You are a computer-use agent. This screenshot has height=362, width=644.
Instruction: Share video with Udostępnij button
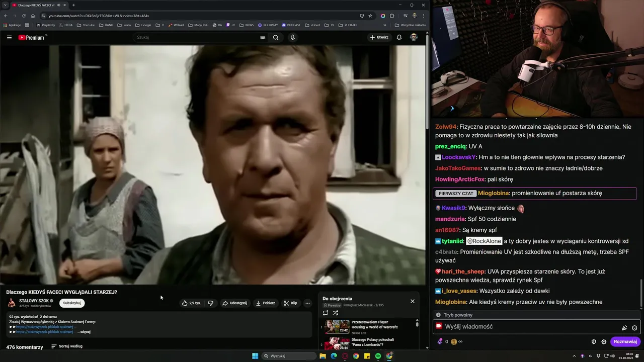click(x=235, y=303)
